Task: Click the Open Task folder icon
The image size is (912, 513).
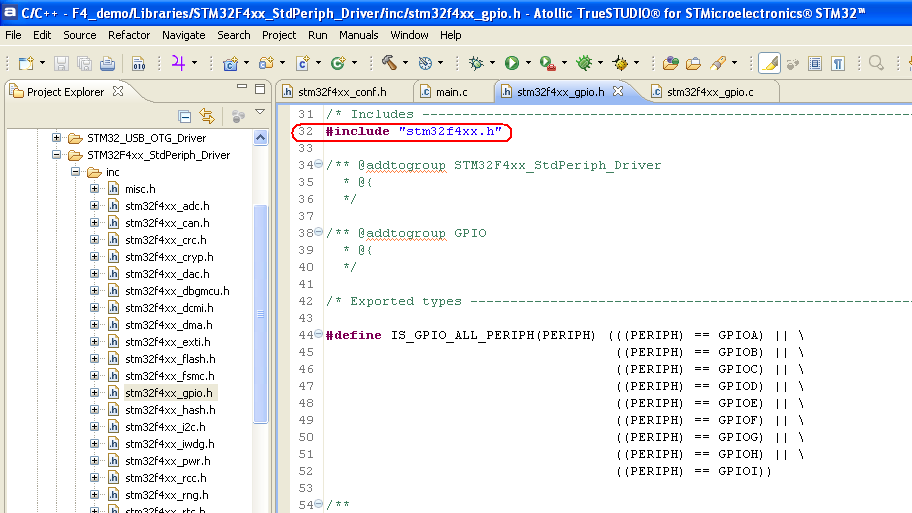Action: 693,63
